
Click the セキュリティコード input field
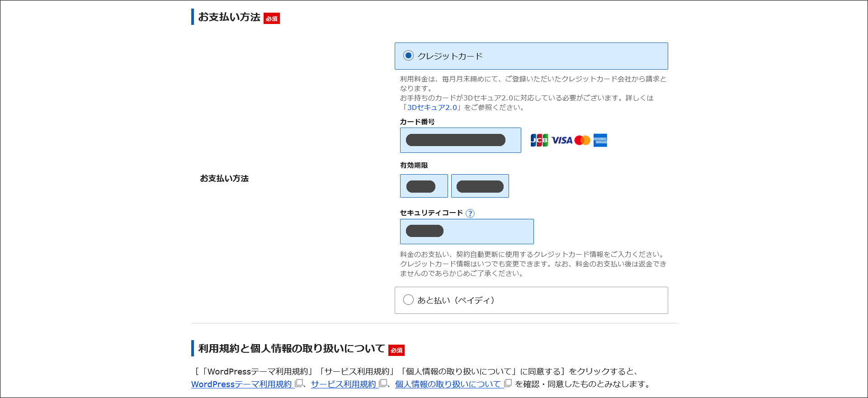467,232
